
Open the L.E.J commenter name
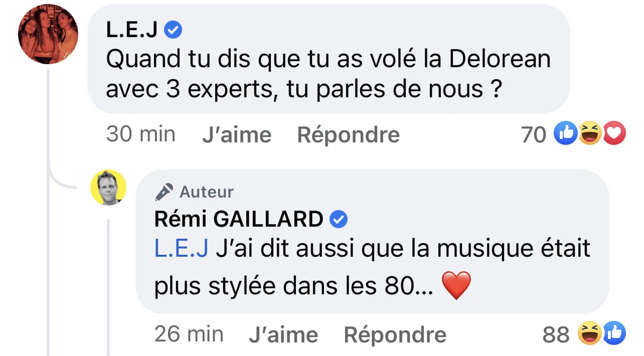(132, 31)
